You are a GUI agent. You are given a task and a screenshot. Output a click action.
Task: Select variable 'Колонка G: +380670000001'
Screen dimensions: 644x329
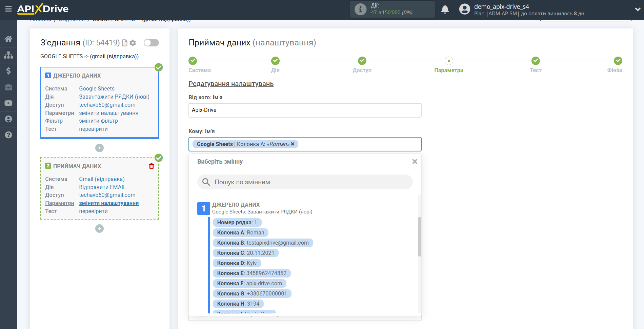(252, 293)
